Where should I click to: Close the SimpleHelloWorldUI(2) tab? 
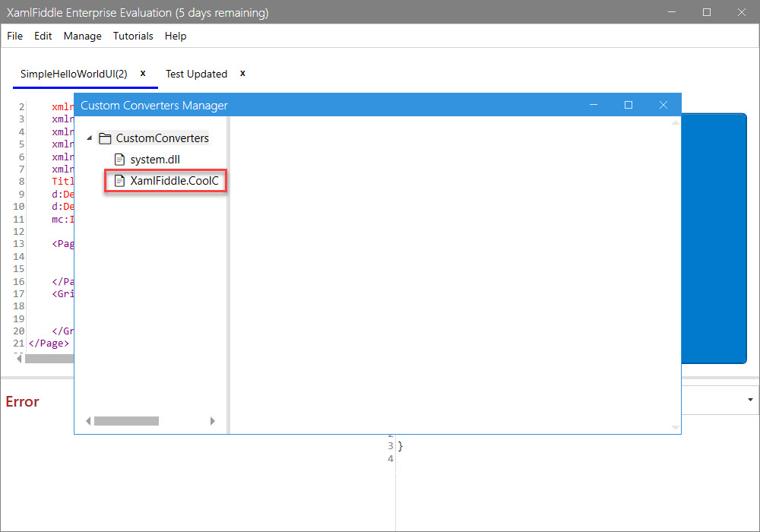click(143, 73)
